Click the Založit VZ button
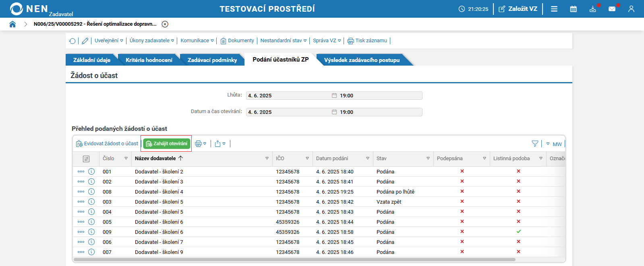Image resolution: width=644 pixels, height=266 pixels. (x=518, y=9)
